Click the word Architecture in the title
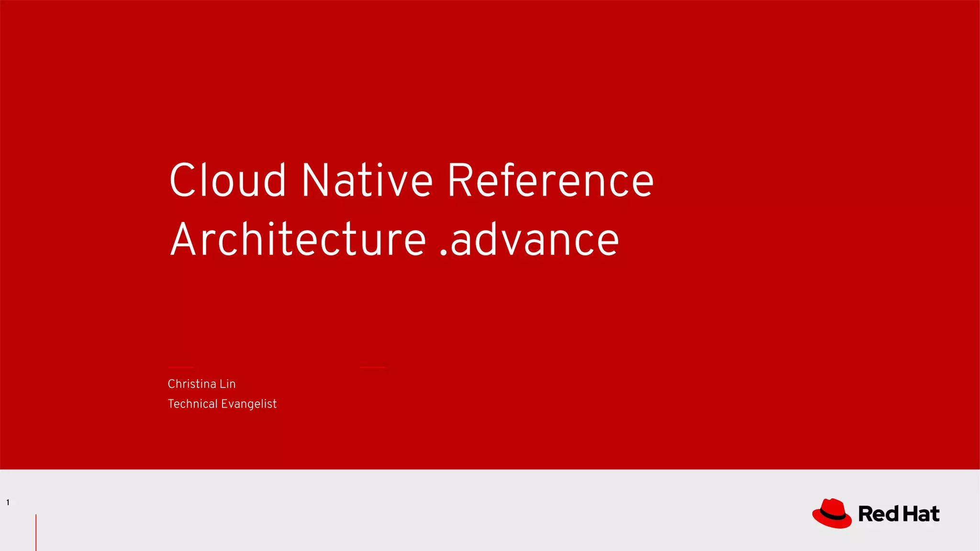The height and width of the screenshot is (551, 980). pos(298,240)
